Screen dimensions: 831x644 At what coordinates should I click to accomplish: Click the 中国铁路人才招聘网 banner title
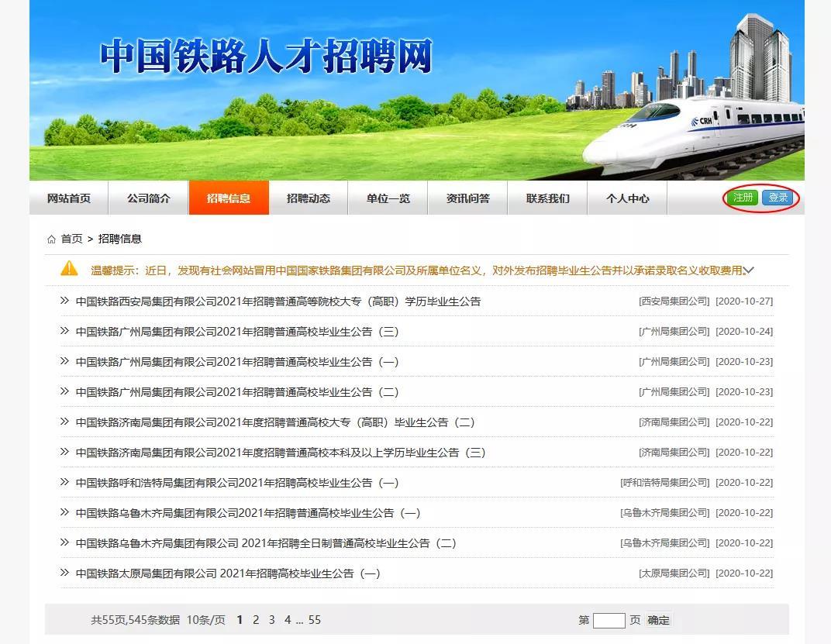(266, 56)
